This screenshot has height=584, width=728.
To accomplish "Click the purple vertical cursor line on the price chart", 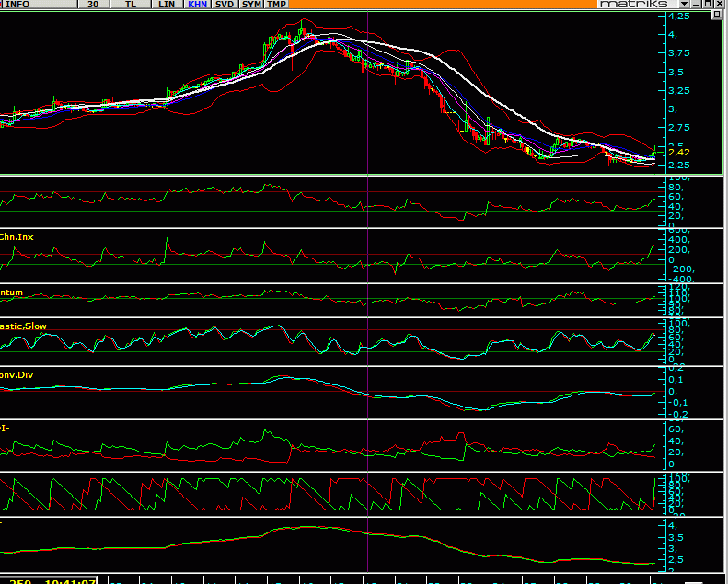I will tap(368, 93).
